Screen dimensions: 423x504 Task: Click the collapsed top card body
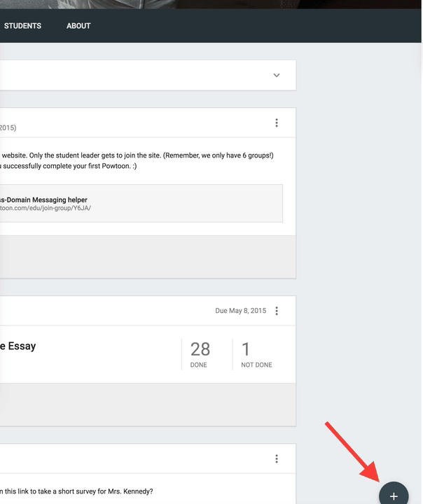point(126,76)
